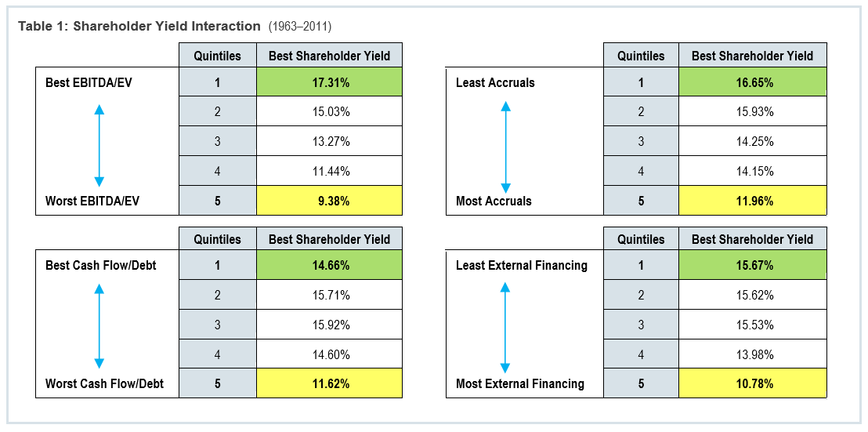This screenshot has width=868, height=432.
Task: Click the Table 1 Shareholder Yield Interaction title
Action: coord(139,26)
